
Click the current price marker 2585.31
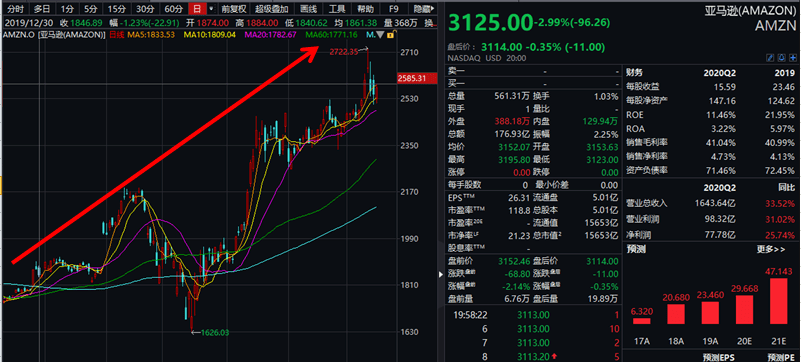(417, 78)
